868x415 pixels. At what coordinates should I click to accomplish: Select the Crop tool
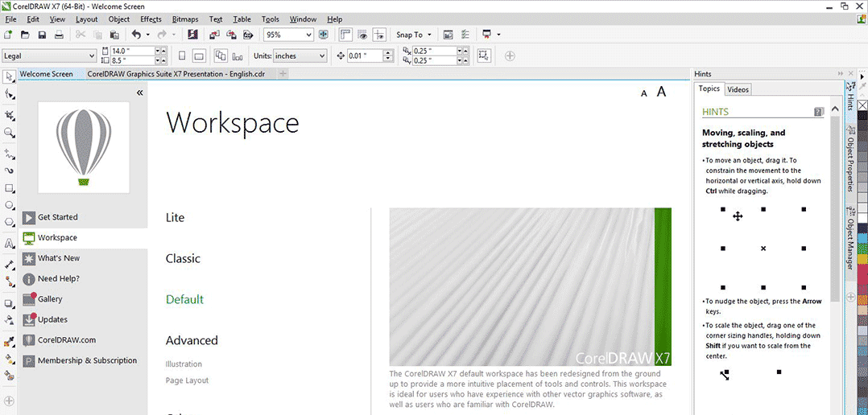pyautogui.click(x=10, y=115)
